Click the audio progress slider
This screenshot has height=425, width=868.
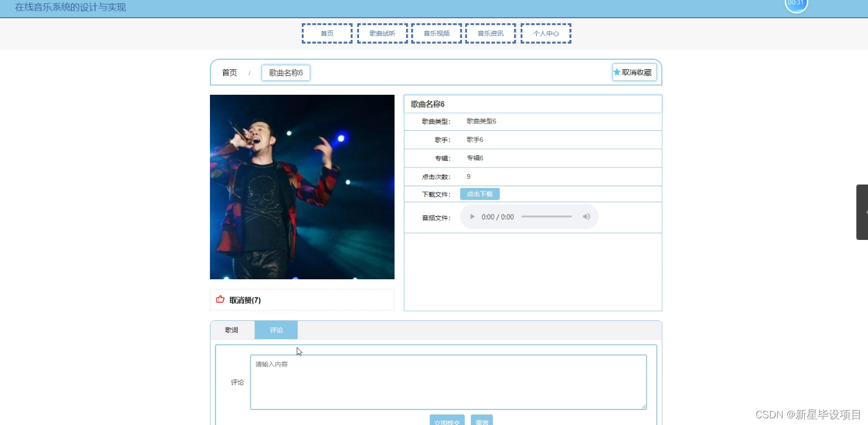pos(546,217)
